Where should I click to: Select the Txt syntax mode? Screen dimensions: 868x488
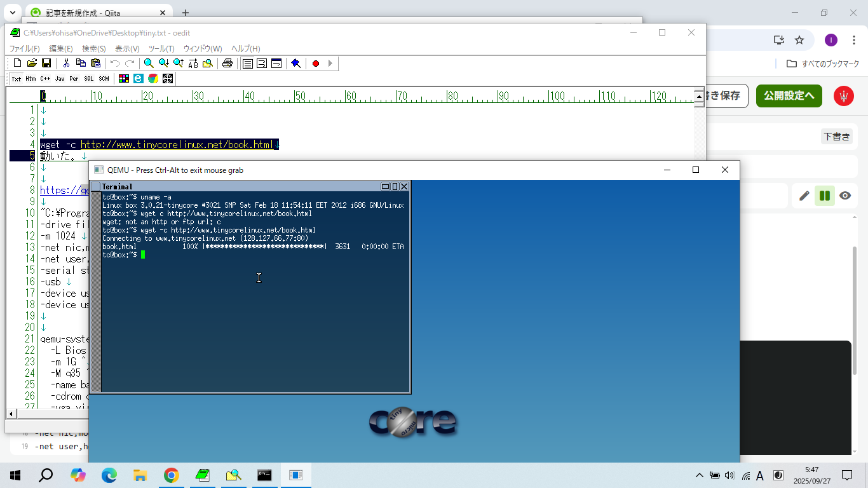click(17, 79)
